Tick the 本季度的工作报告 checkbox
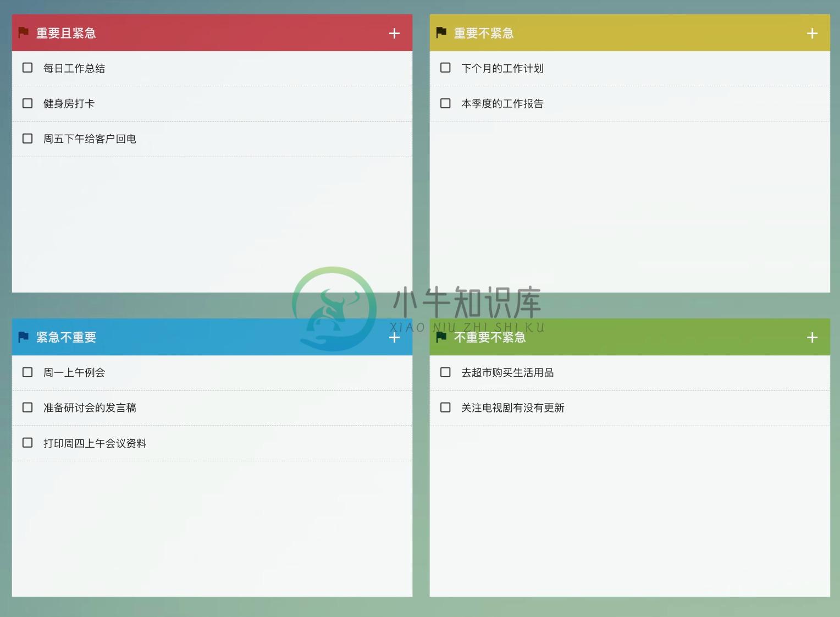 445,103
